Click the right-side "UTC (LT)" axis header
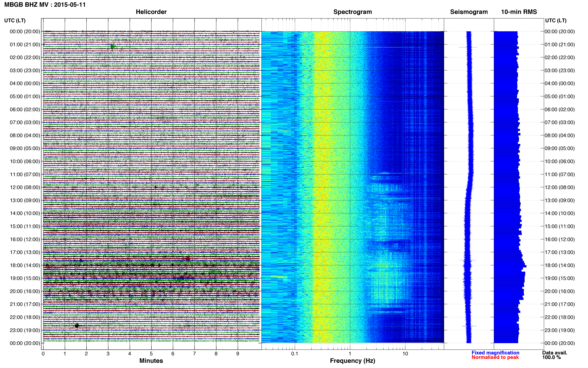 click(556, 20)
